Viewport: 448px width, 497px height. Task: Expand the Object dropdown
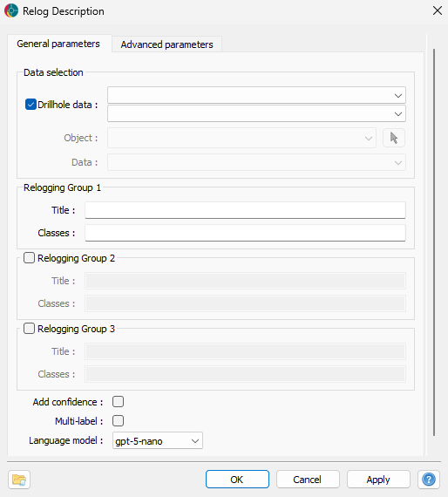[241, 138]
